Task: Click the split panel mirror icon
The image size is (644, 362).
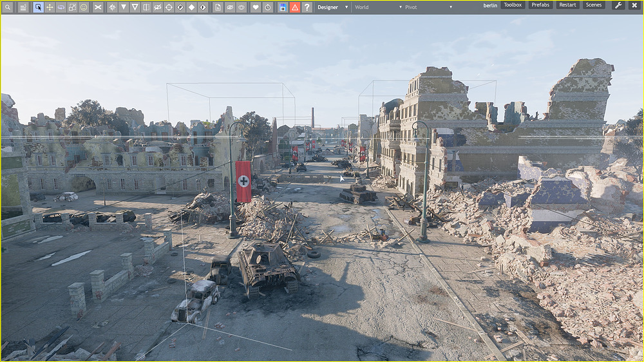Action: [146, 7]
